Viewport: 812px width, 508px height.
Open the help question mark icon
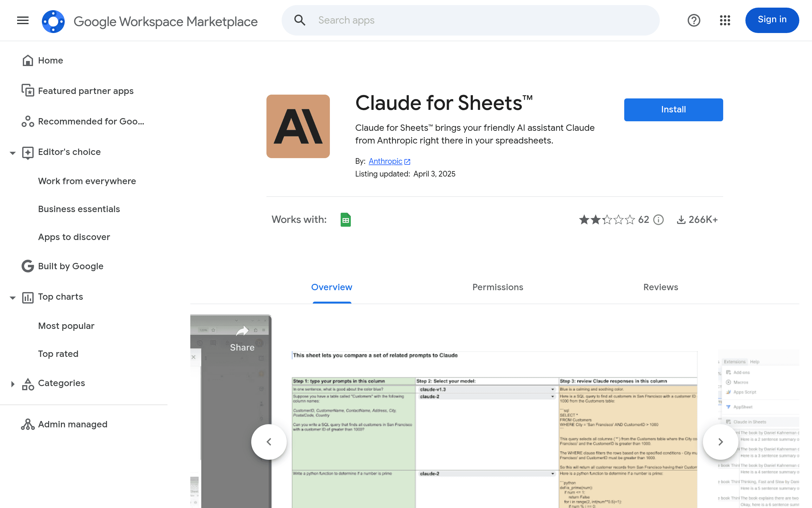tap(694, 20)
